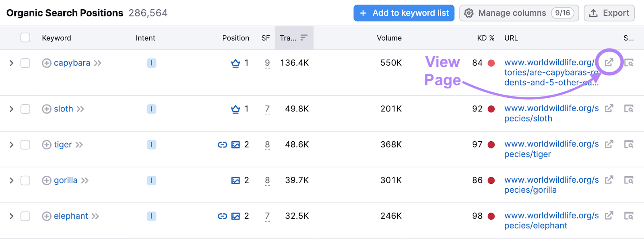Click the SERP snapshot icon for sloth row

[x=629, y=109]
